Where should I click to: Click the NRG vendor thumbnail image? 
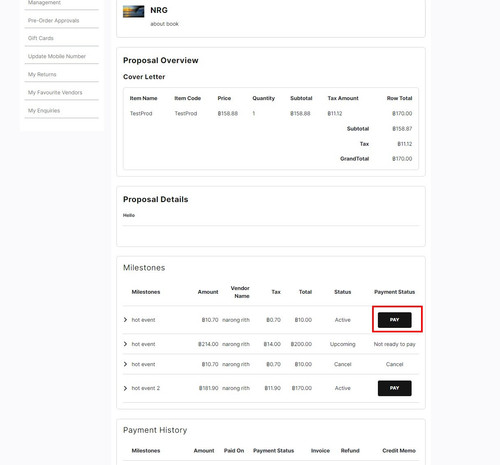click(134, 12)
